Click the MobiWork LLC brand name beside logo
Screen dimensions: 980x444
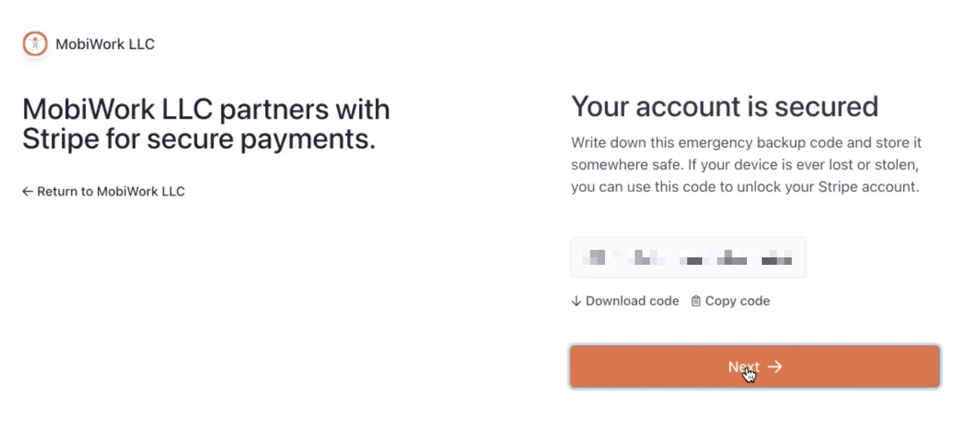(105, 44)
